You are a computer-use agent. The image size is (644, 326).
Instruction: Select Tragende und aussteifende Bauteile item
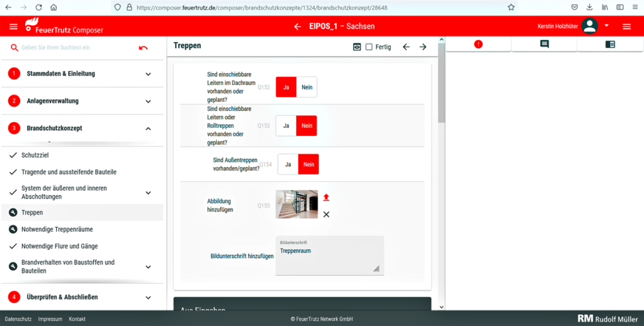[69, 172]
